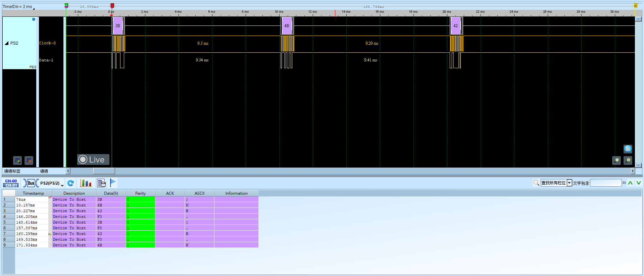
Task: Click the search text input field
Action: pos(606,183)
